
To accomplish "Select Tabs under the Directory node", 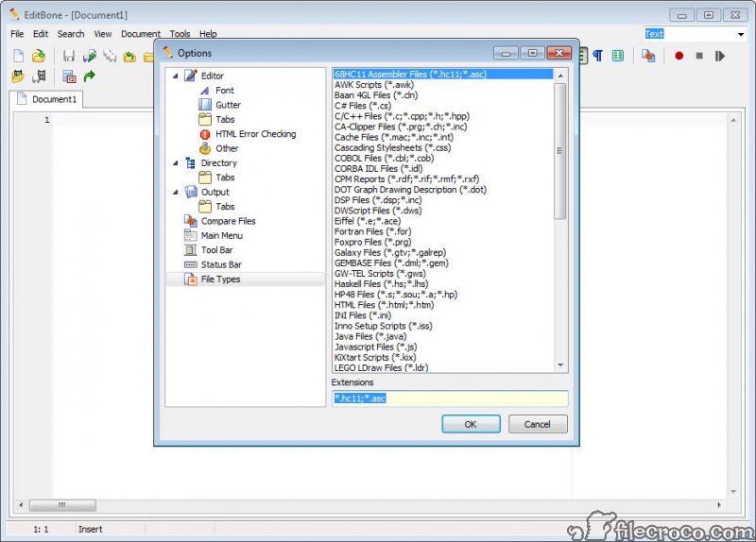I will click(225, 178).
